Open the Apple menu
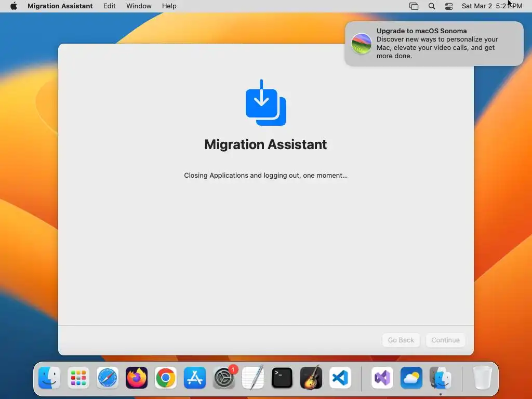 pyautogui.click(x=14, y=6)
